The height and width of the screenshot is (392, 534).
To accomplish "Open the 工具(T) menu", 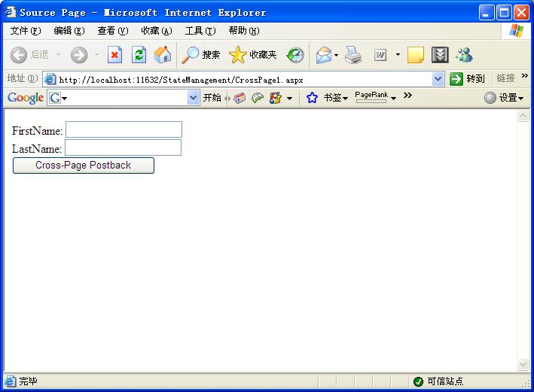I will point(200,31).
